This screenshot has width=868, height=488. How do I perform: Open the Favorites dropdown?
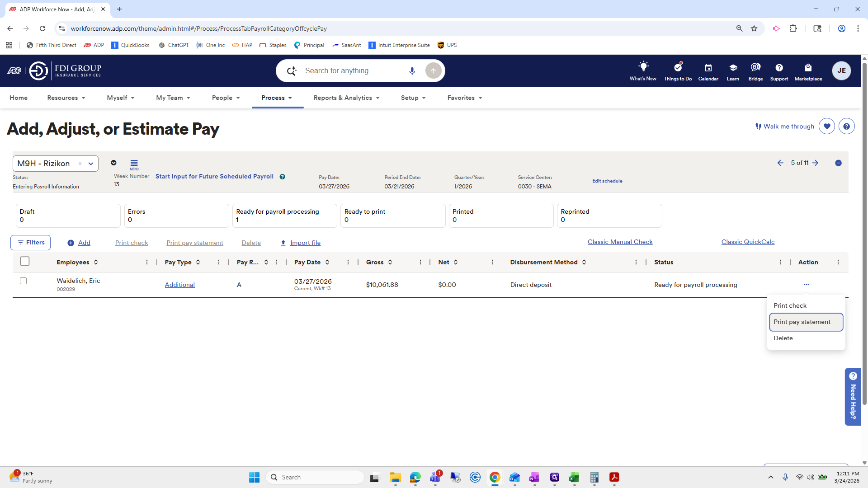tap(464, 98)
